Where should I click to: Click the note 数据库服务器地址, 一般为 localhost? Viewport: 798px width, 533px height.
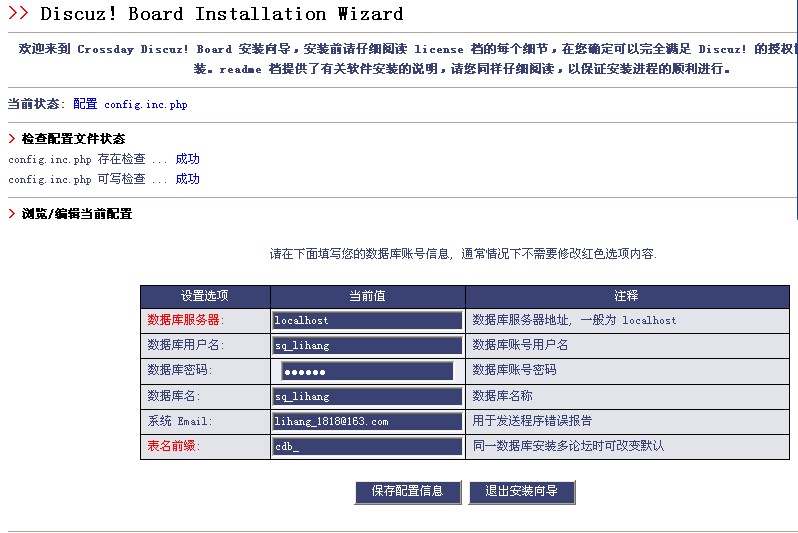[x=574, y=320]
